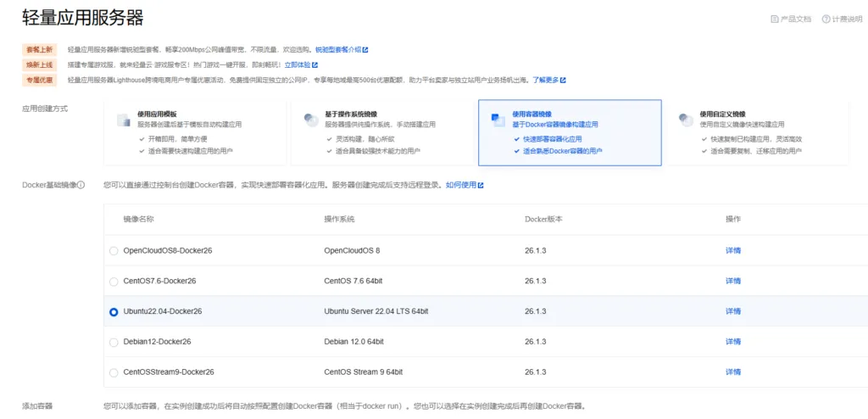
Task: Click the 套餐上新 announcement tag
Action: (40, 49)
